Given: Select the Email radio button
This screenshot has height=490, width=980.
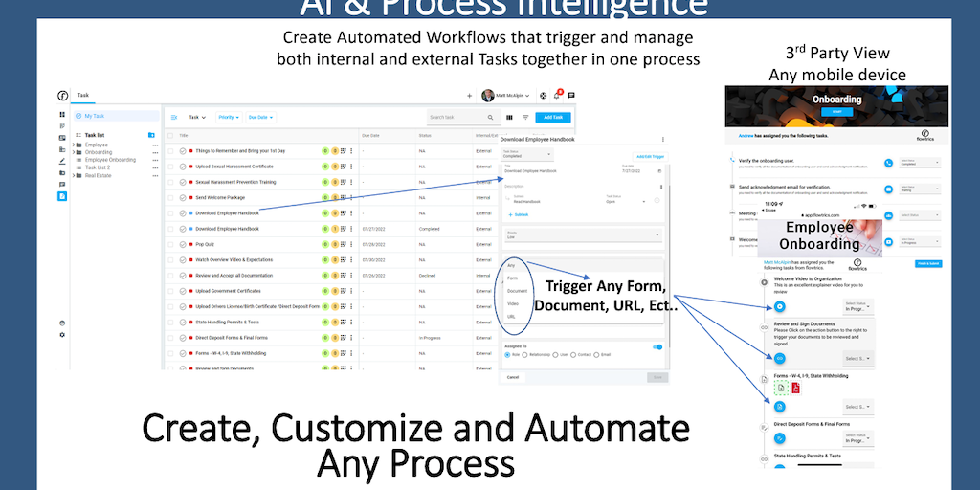Looking at the screenshot, I should [x=596, y=354].
